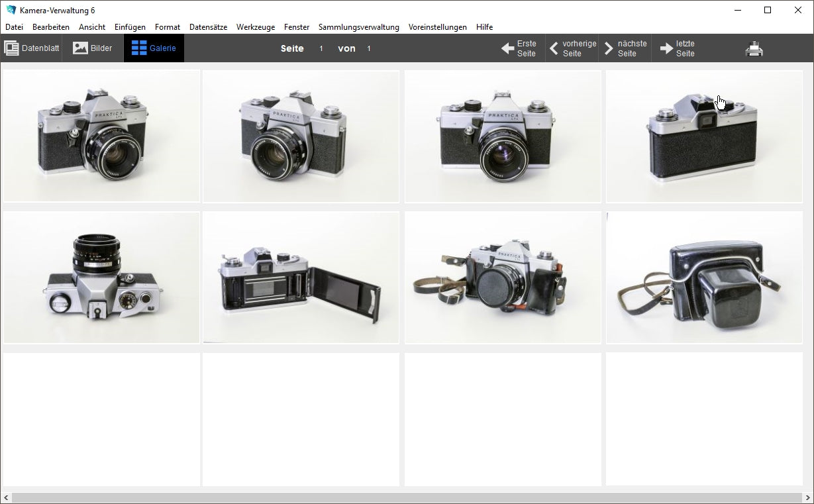
Task: Advance with the nächste Seite chevron
Action: click(609, 48)
